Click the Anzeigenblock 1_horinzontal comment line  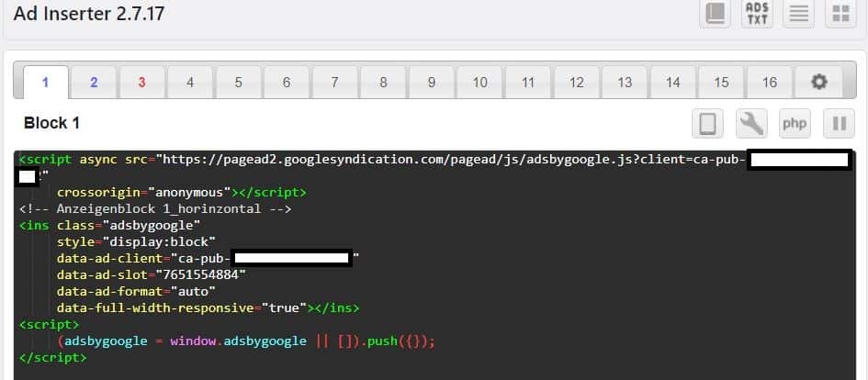click(x=155, y=209)
